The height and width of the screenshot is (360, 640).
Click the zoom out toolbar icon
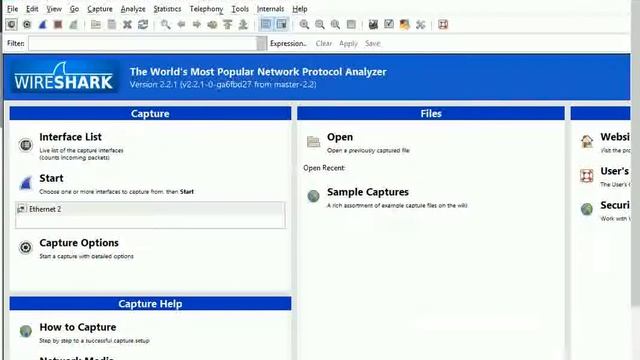pos(320,24)
